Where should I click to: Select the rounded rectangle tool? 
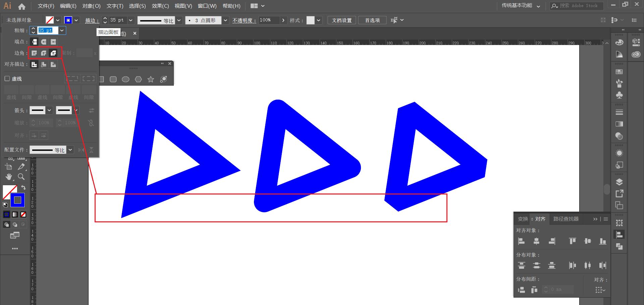pos(113,79)
